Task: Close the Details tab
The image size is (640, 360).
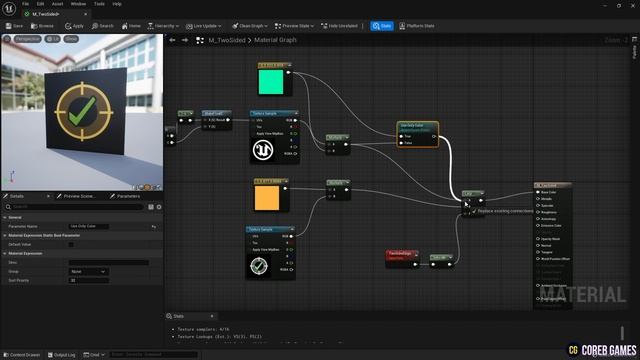Action: coord(48,196)
